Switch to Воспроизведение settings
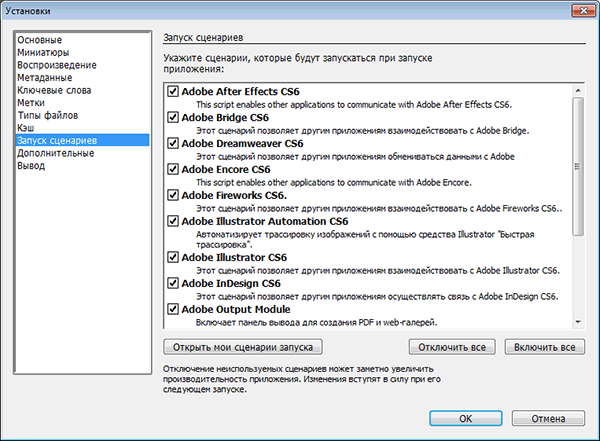The height and width of the screenshot is (441, 600). click(x=82, y=65)
